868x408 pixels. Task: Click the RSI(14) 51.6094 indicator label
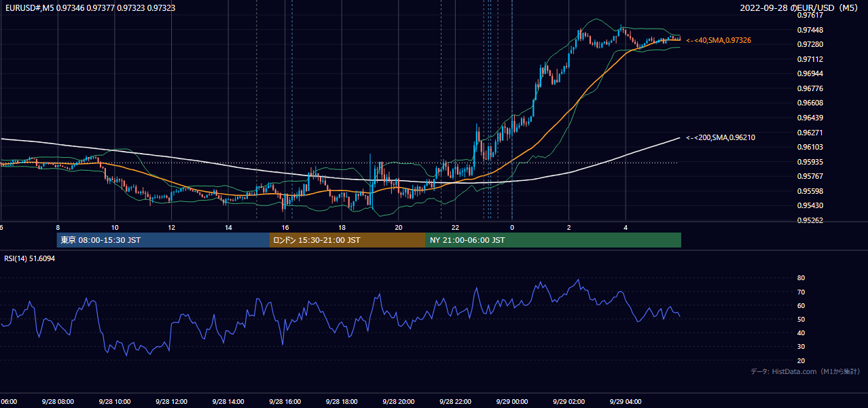[30, 258]
